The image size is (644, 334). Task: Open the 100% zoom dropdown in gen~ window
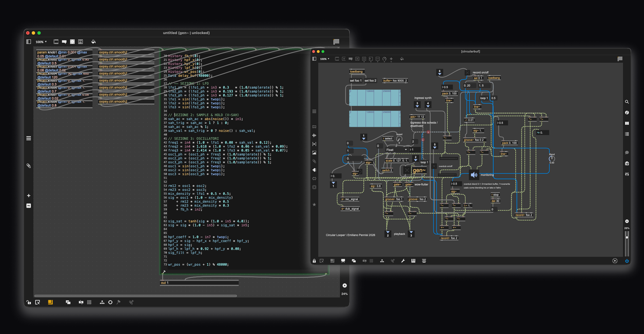(41, 42)
